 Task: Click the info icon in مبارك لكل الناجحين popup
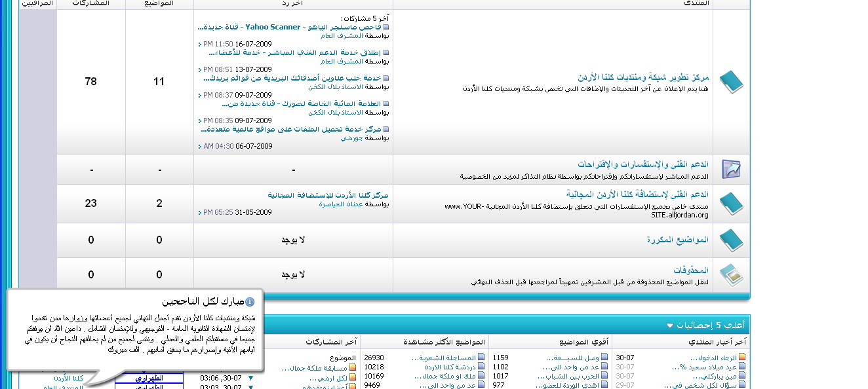point(249,302)
